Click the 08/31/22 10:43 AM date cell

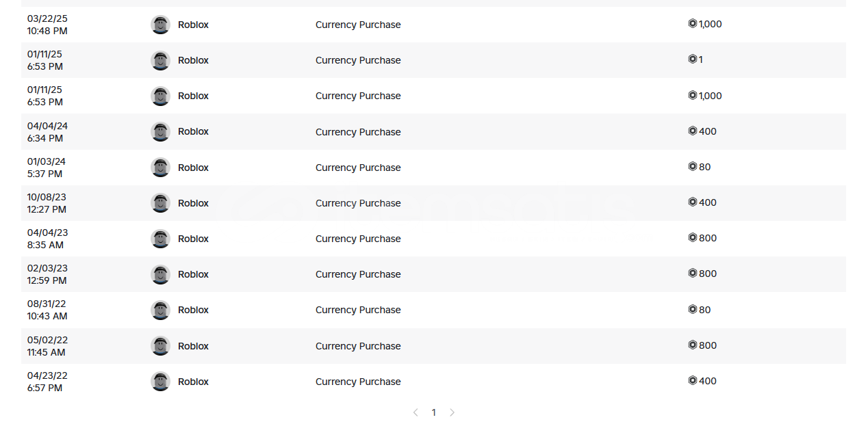(x=47, y=310)
